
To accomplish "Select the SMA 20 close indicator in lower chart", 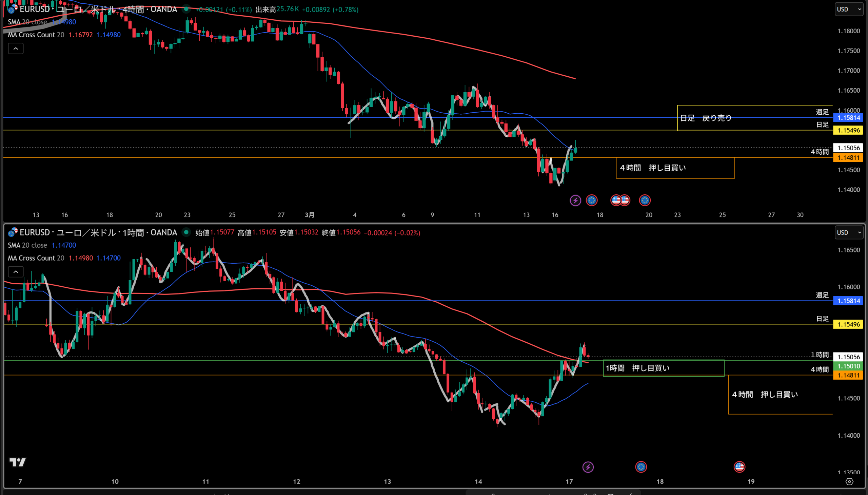I will pyautogui.click(x=27, y=245).
